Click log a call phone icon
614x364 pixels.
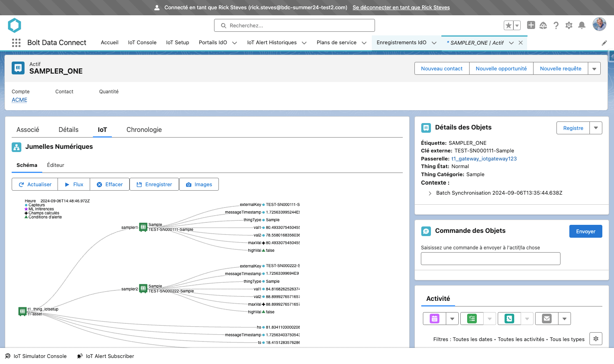click(x=509, y=319)
